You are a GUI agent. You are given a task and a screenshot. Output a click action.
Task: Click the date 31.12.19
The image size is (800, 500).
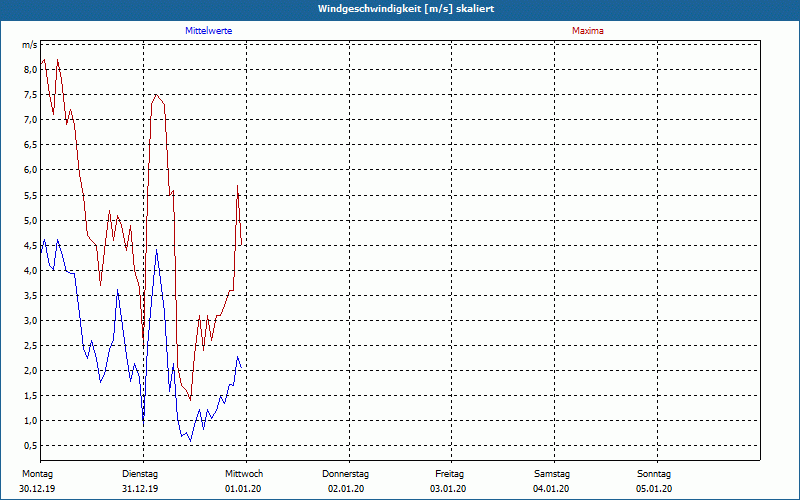[140, 489]
